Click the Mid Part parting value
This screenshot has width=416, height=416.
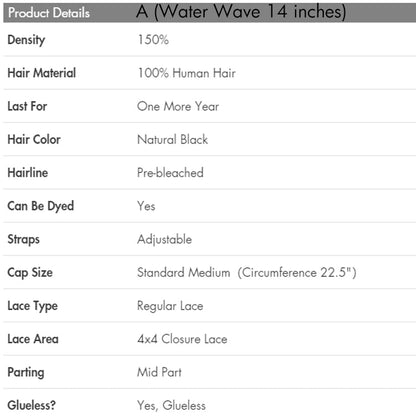point(159,372)
